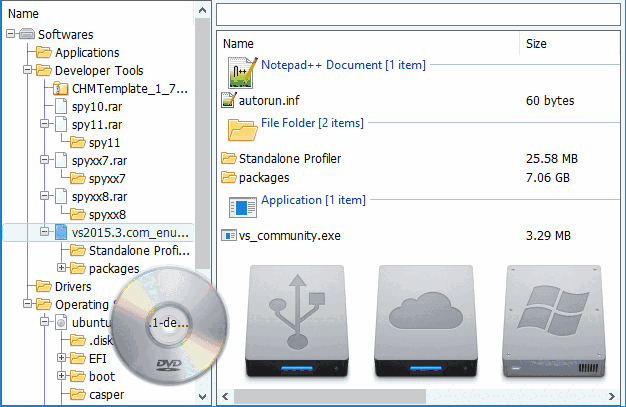The image size is (626, 407).
Task: Click the 7.06 GB size value
Action: (x=548, y=177)
